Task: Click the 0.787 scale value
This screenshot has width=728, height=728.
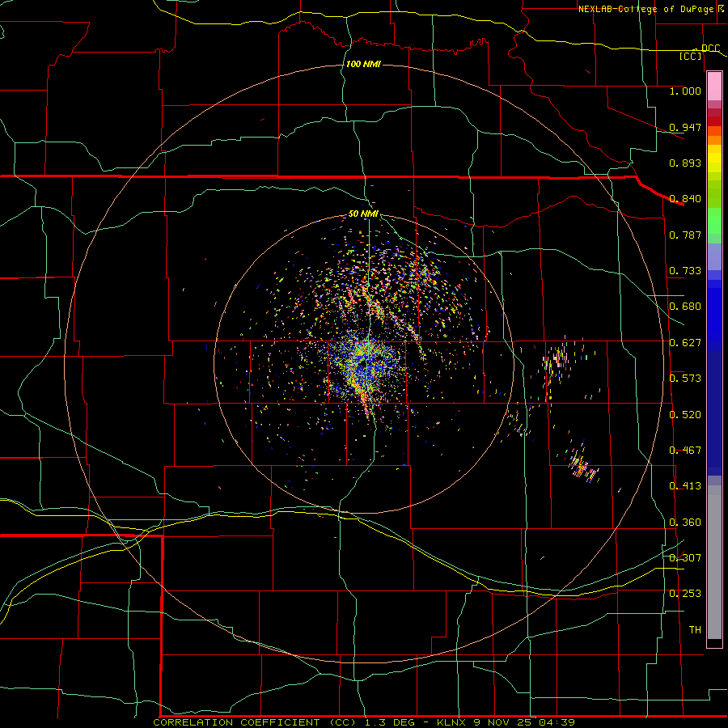Action: [685, 235]
